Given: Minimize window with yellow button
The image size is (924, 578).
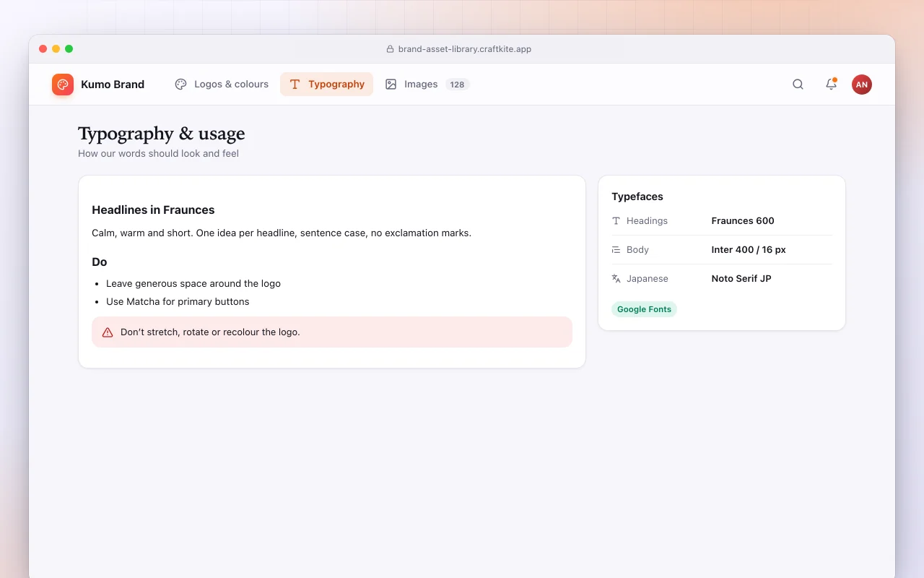Looking at the screenshot, I should click(x=56, y=49).
